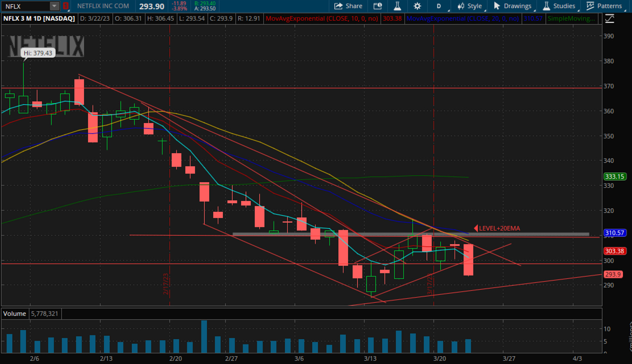632x364 pixels.
Task: Click the 370 price axis label
Action: [609, 86]
